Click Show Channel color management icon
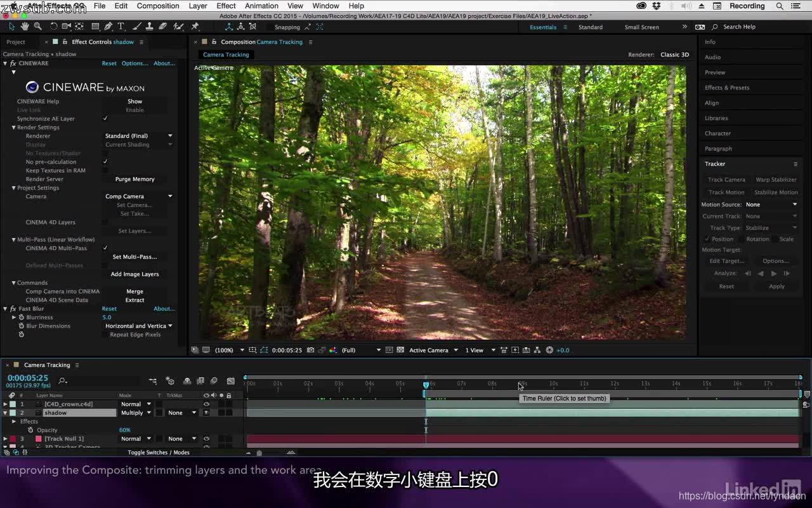Screen dimensions: 812x508 point(332,350)
